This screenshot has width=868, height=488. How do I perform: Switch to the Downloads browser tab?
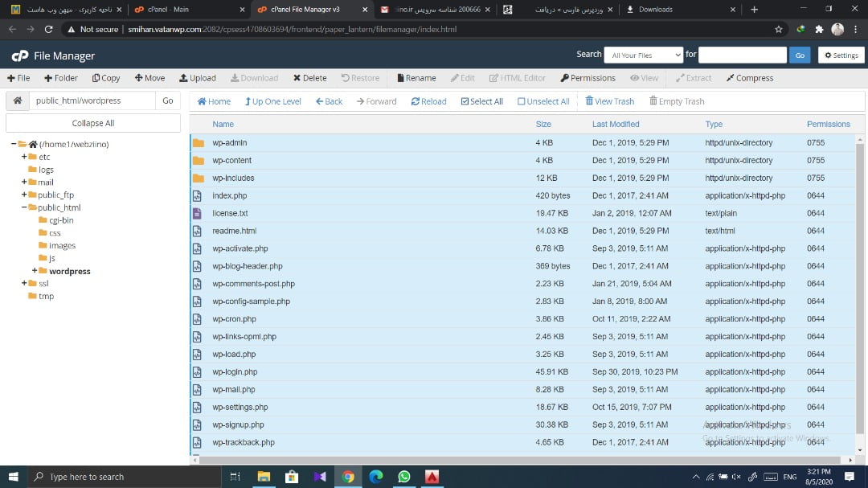(x=682, y=10)
